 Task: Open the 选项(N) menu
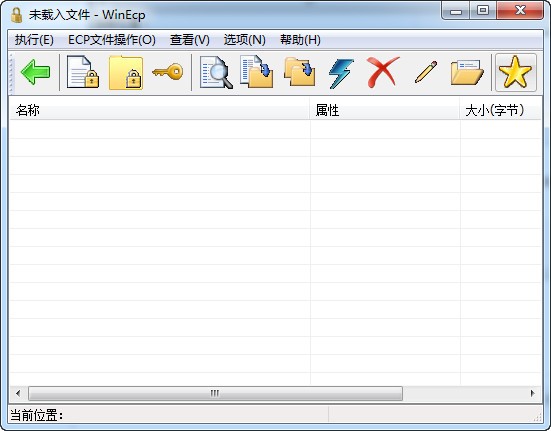pos(245,40)
